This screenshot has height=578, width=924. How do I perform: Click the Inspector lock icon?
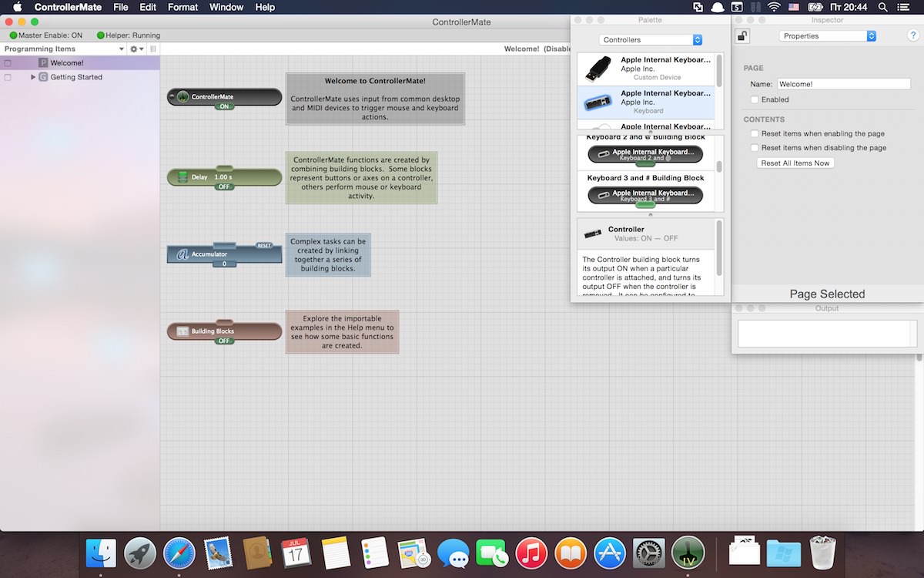[x=742, y=35]
